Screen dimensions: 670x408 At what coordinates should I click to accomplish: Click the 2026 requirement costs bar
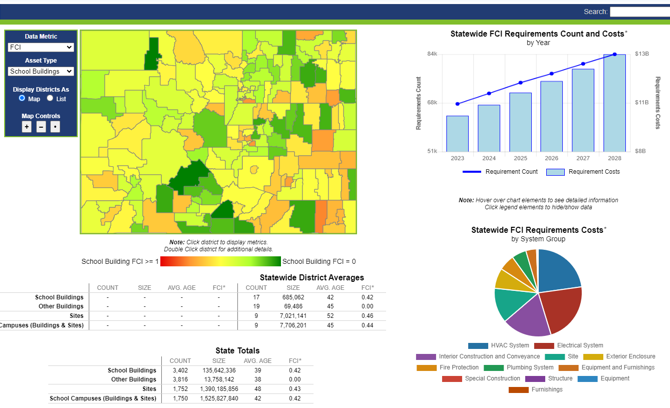tap(552, 116)
